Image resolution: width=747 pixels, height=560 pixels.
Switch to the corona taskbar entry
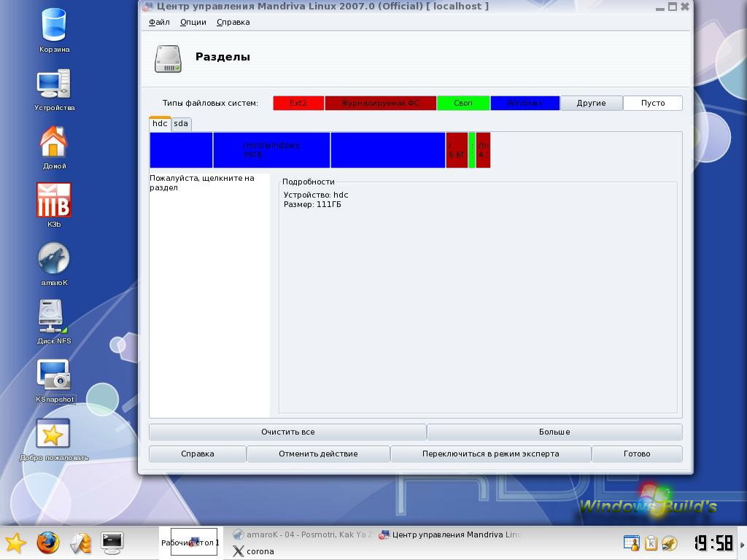[x=254, y=551]
